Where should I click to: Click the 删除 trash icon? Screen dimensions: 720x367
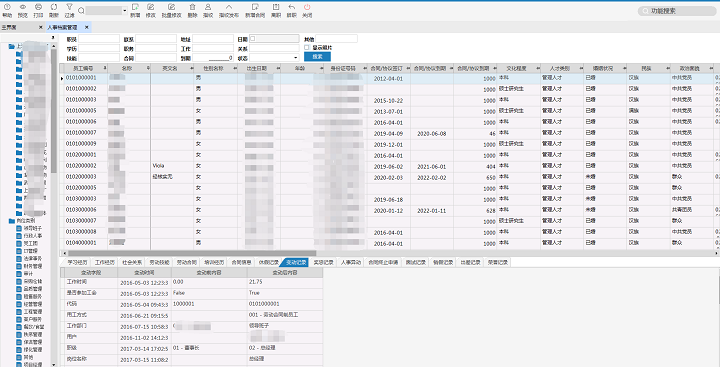pyautogui.click(x=192, y=10)
